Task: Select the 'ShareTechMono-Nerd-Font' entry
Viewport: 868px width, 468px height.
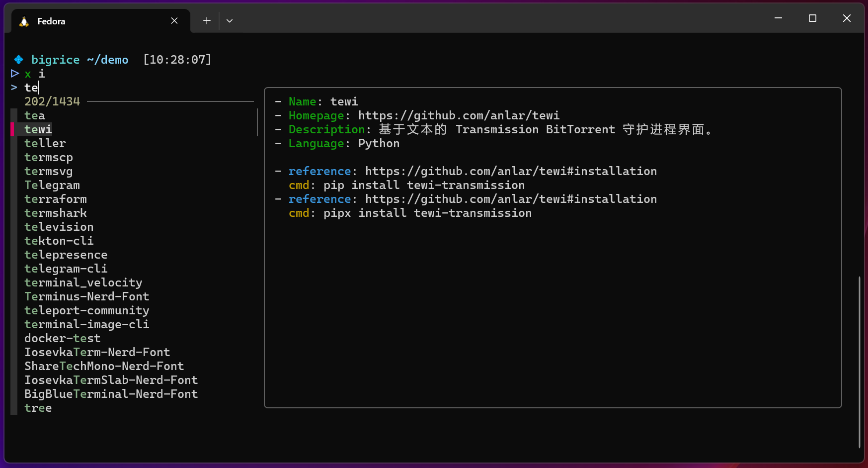Action: click(x=104, y=366)
